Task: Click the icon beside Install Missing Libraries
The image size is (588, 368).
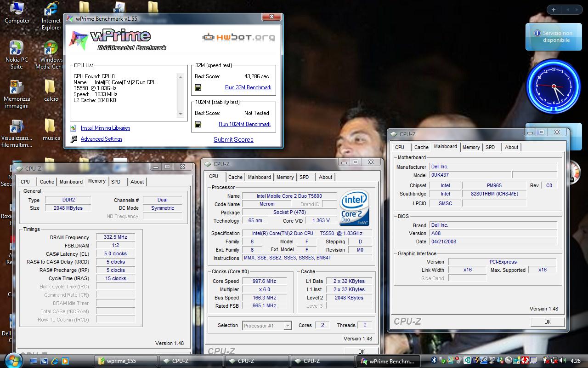Action: [x=73, y=128]
